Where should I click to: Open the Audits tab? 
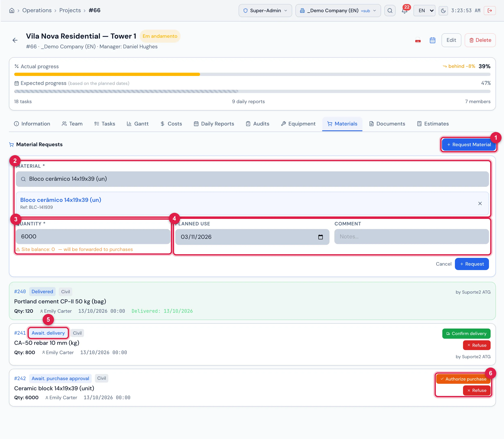point(257,124)
